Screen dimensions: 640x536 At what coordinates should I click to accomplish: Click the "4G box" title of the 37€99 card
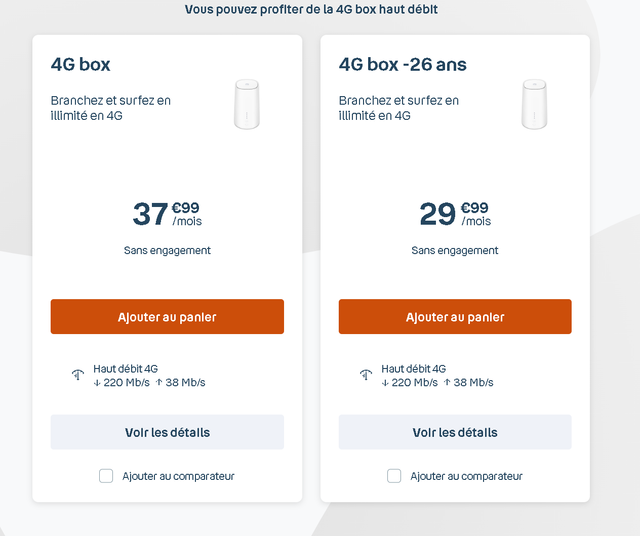point(81,65)
